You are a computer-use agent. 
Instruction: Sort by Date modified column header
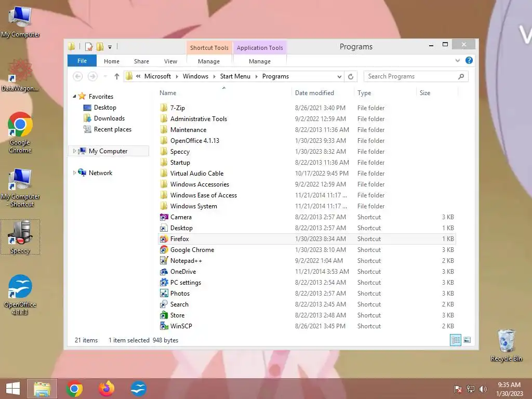tap(314, 93)
